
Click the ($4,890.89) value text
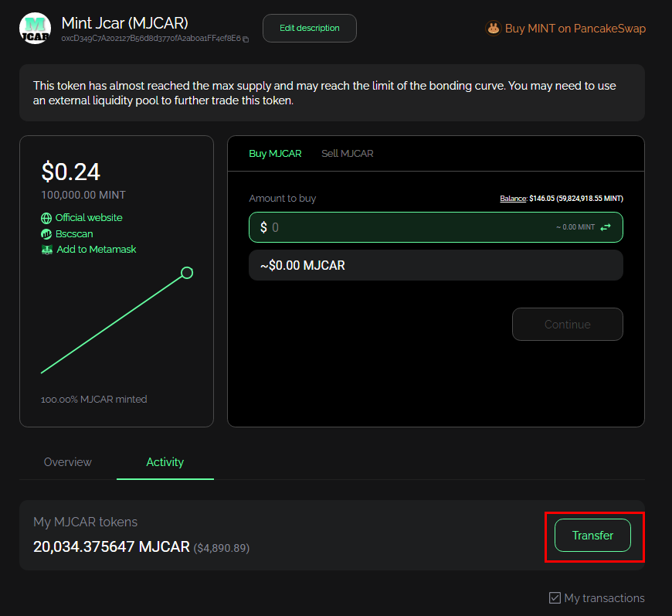[222, 548]
